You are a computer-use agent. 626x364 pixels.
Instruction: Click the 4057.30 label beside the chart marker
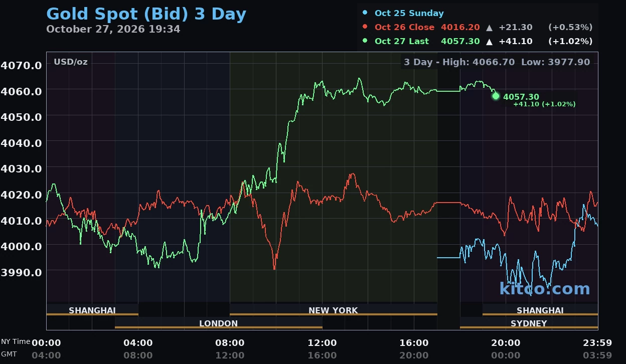click(521, 97)
